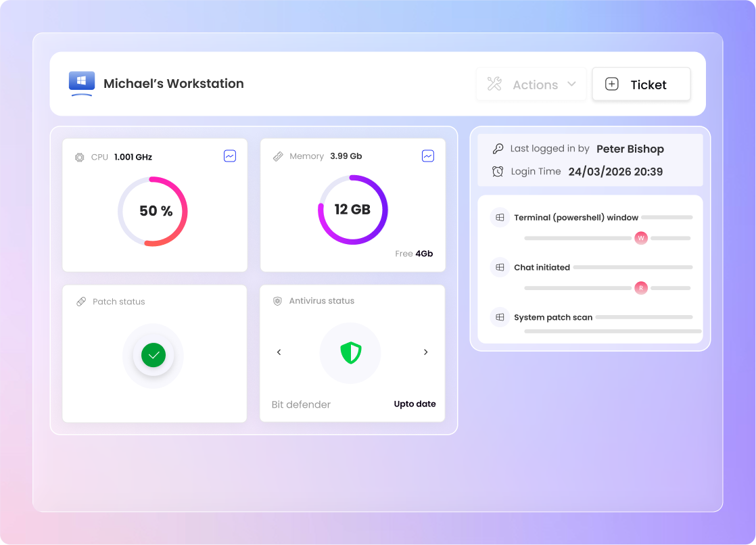
Task: Click the green antivirus shield icon
Action: (350, 352)
